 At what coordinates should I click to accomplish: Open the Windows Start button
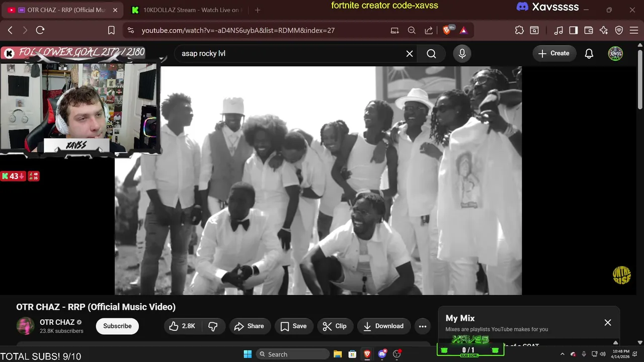[248, 354]
